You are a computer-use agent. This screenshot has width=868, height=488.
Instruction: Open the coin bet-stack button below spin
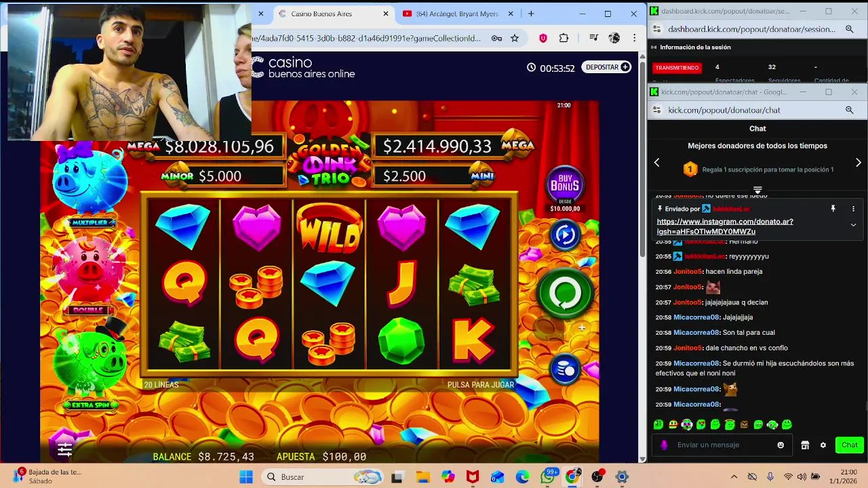point(565,369)
